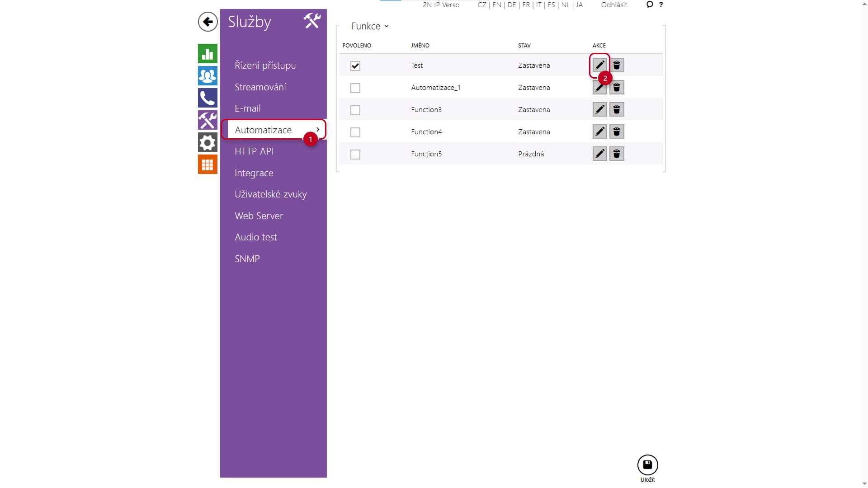Open the Hardware gear section
The image size is (868, 488).
click(x=208, y=142)
